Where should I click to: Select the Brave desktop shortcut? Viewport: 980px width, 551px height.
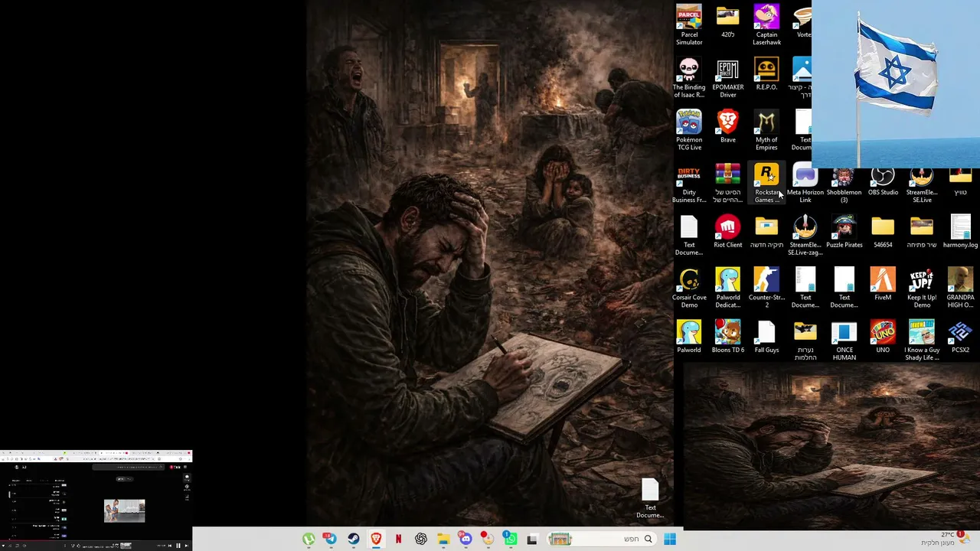pos(728,126)
